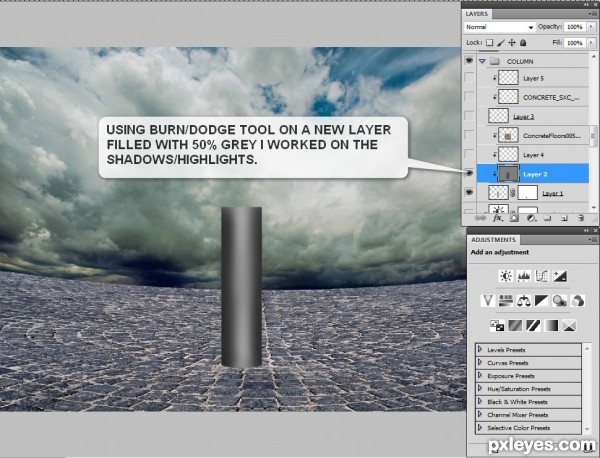Delete the selected layer via trash icon
This screenshot has width=600, height=458.
[581, 218]
